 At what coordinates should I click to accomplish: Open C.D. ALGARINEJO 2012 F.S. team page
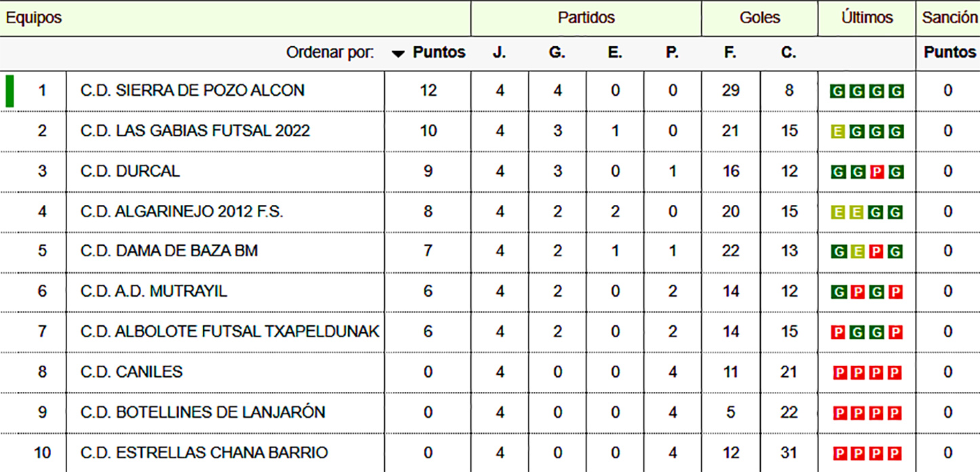pos(182,211)
